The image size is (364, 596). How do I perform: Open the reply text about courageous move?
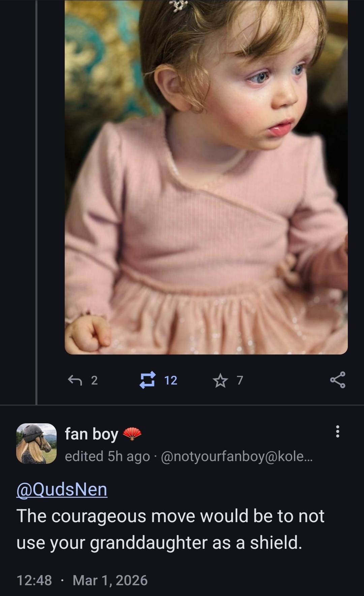170,529
